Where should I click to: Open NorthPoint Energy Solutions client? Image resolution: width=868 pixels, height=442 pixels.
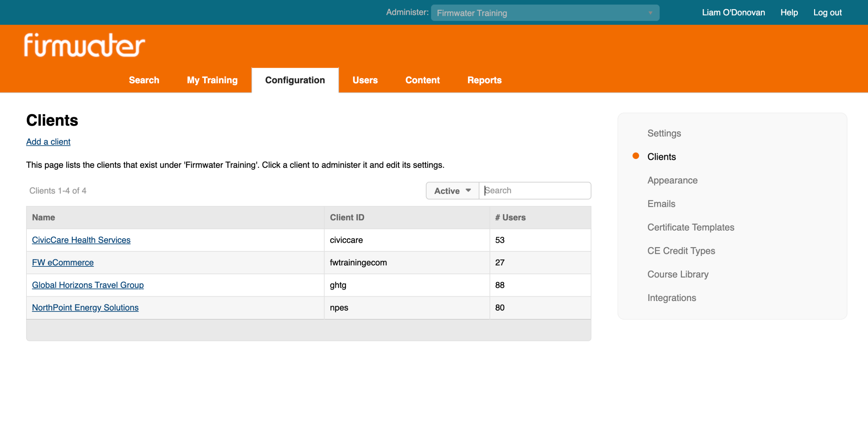coord(85,307)
